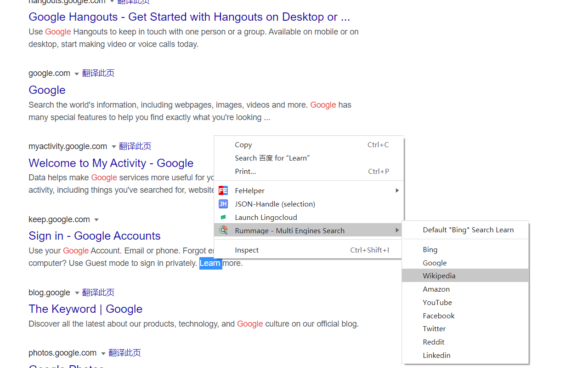Search with YouTube in submenu
This screenshot has width=588, height=368.
click(465, 302)
